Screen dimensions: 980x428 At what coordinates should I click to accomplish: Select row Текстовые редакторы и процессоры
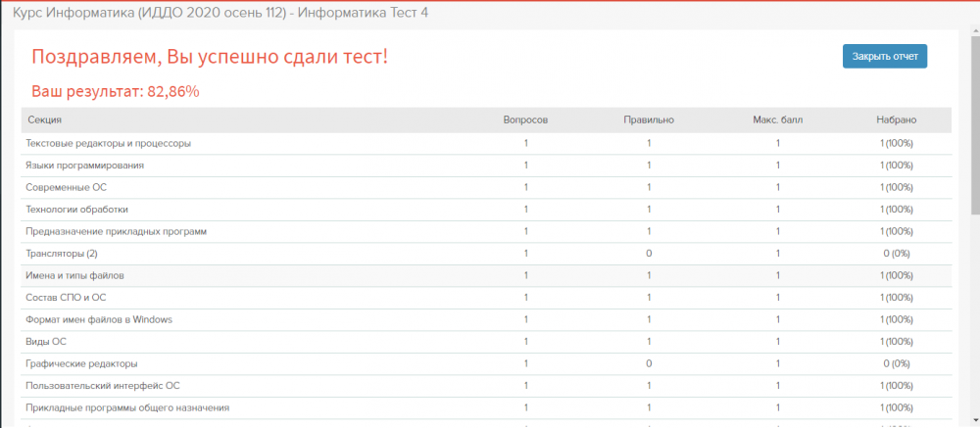486,144
